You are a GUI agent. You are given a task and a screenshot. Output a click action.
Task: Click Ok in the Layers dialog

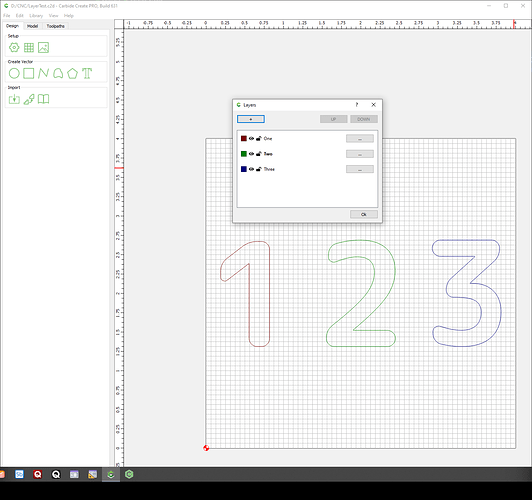pyautogui.click(x=364, y=214)
